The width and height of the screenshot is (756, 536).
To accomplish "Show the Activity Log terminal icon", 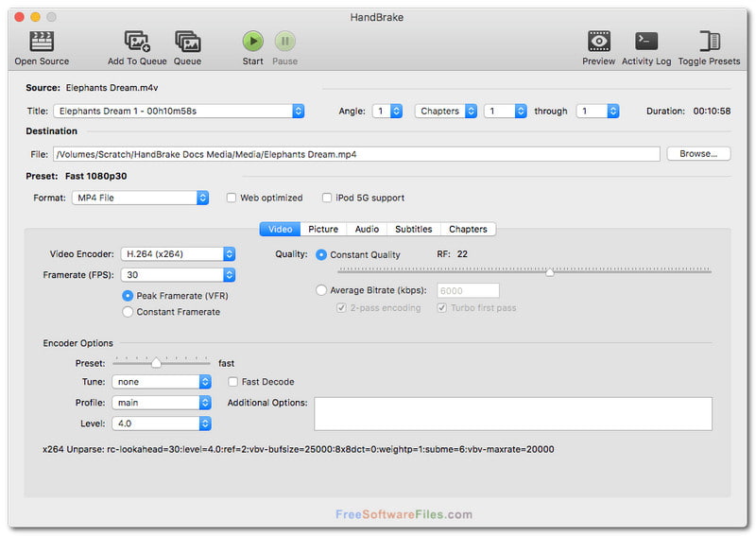I will [646, 42].
